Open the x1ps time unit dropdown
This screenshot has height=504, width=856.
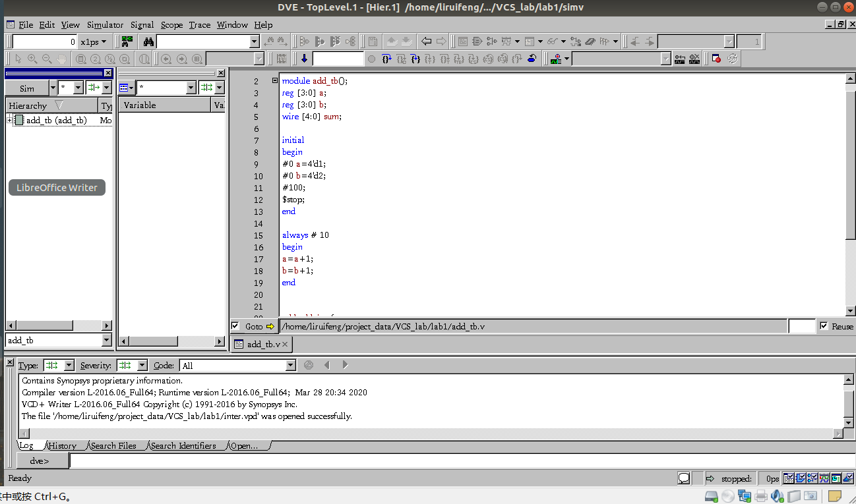click(x=92, y=41)
